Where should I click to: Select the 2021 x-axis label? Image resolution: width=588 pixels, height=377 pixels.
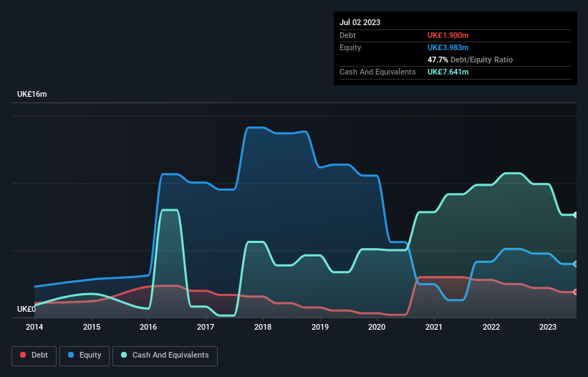[434, 327]
